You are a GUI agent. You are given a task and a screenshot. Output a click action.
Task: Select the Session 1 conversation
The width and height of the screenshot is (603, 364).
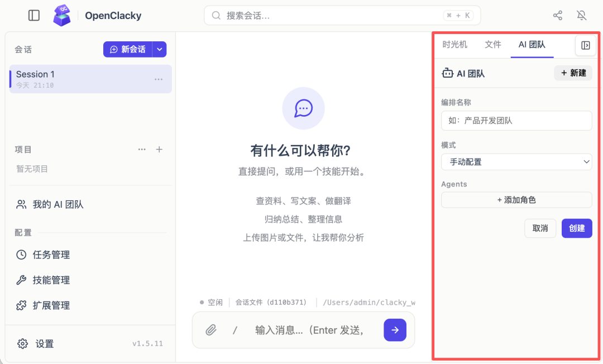tap(90, 79)
